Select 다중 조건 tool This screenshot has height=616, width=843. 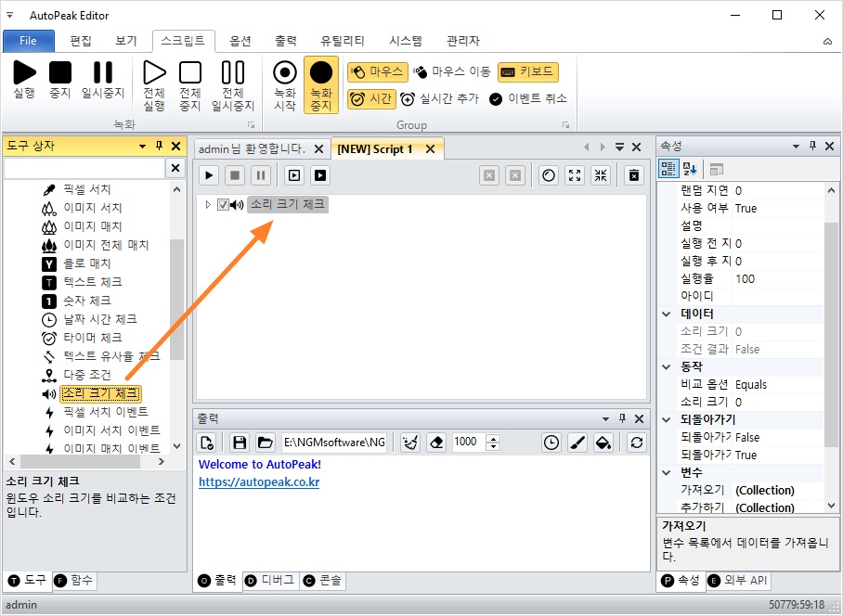point(87,375)
